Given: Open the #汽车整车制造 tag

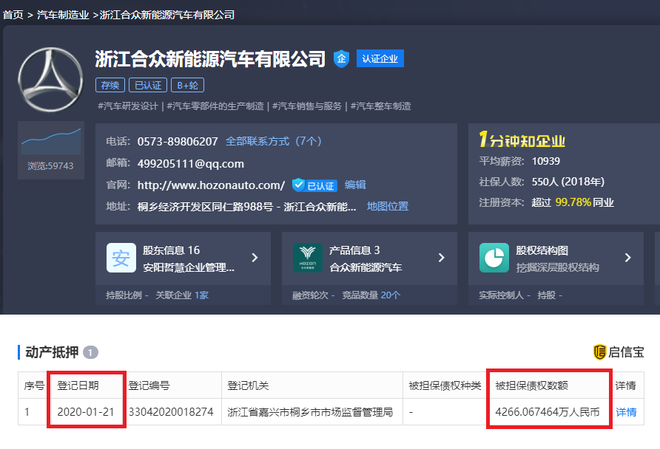Looking at the screenshot, I should pos(381,106).
